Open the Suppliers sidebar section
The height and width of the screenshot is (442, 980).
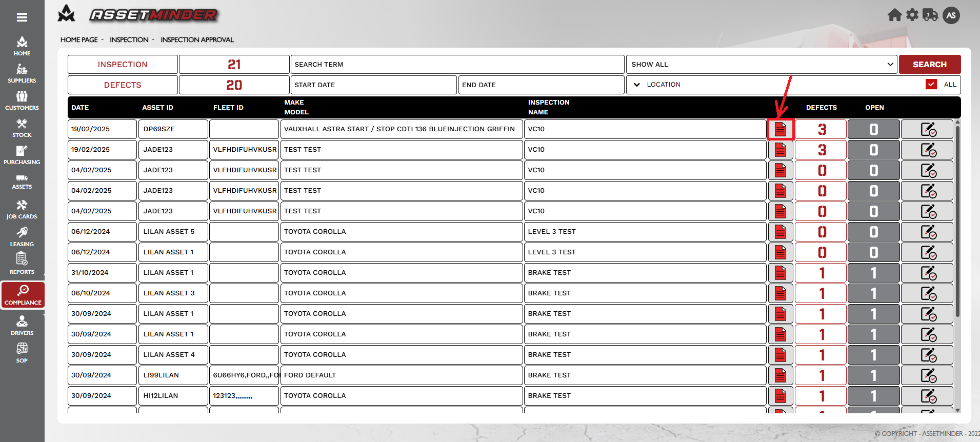pyautogui.click(x=22, y=73)
